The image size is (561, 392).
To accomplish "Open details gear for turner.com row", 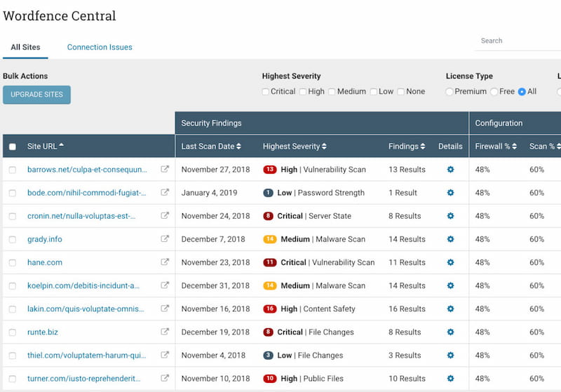I will (x=450, y=379).
